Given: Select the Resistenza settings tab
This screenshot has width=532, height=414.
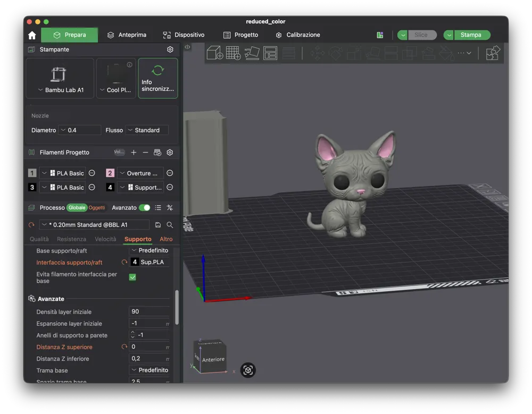Looking at the screenshot, I should (x=72, y=239).
